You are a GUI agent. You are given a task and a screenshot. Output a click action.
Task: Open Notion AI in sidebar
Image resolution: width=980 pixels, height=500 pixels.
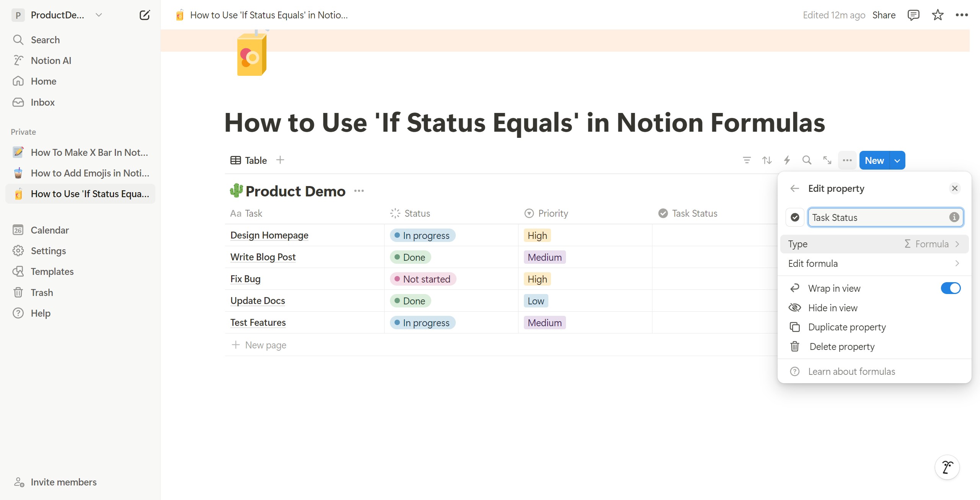pos(80,60)
